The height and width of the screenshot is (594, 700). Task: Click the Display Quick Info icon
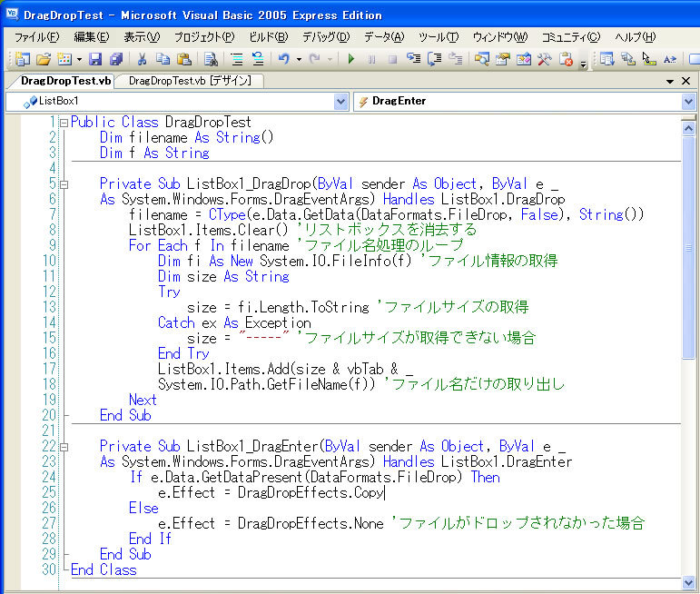tap(649, 59)
